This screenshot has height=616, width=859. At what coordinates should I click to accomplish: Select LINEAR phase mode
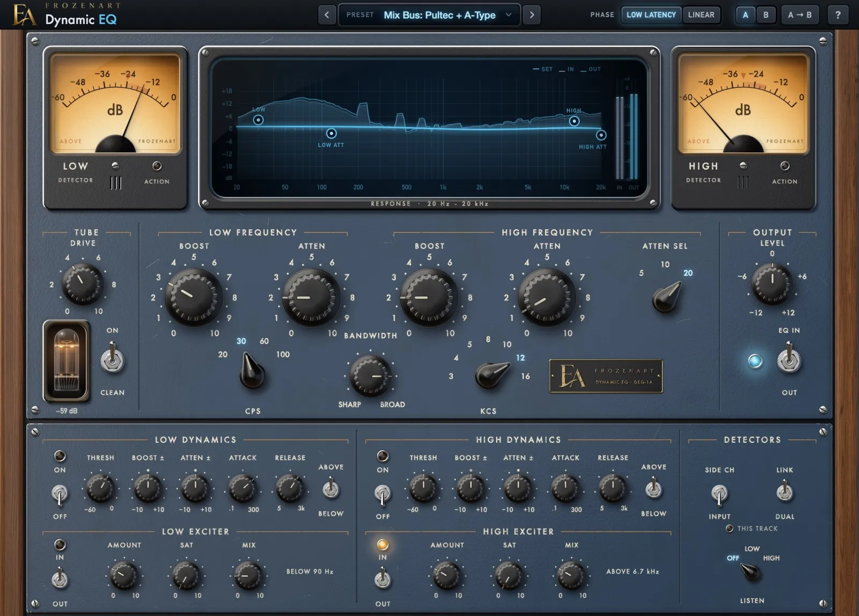(701, 15)
